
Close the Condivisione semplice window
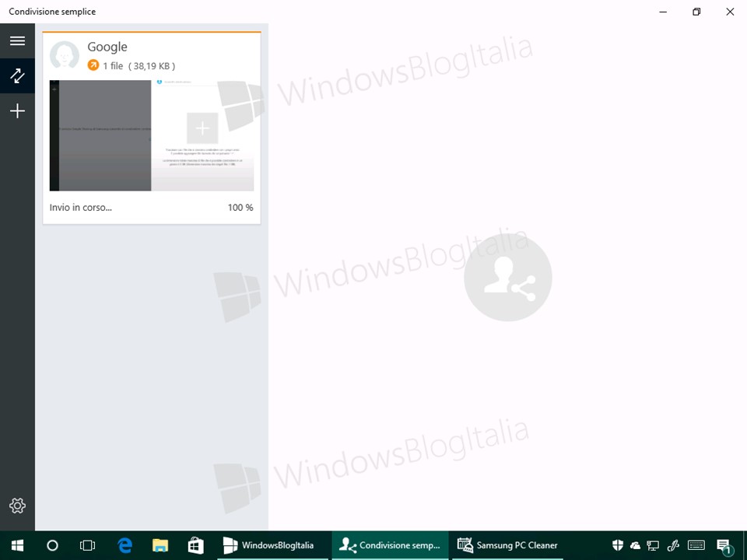tap(730, 12)
